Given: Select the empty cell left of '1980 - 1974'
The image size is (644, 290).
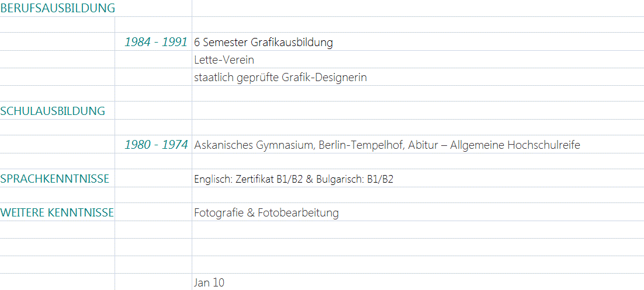Looking at the screenshot, I should click(57, 145).
